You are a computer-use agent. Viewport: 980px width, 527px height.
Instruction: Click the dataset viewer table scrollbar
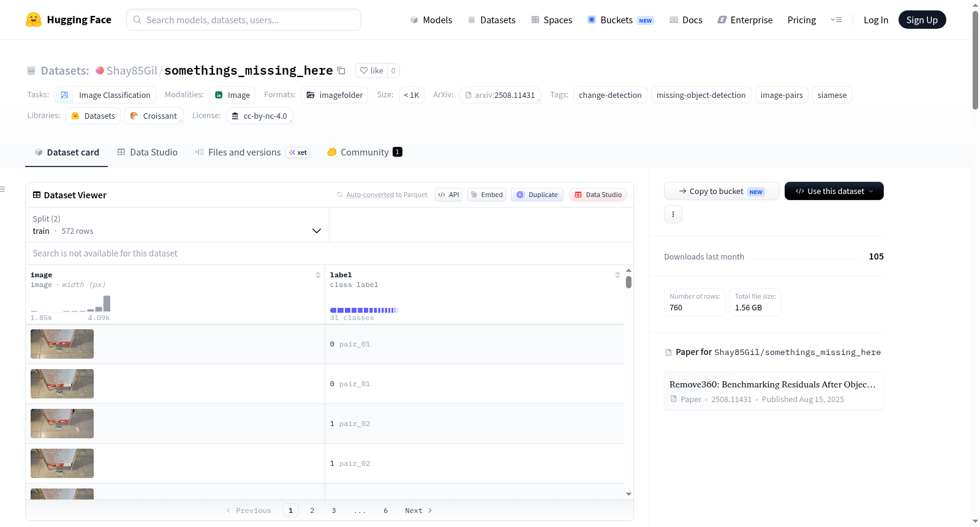628,282
